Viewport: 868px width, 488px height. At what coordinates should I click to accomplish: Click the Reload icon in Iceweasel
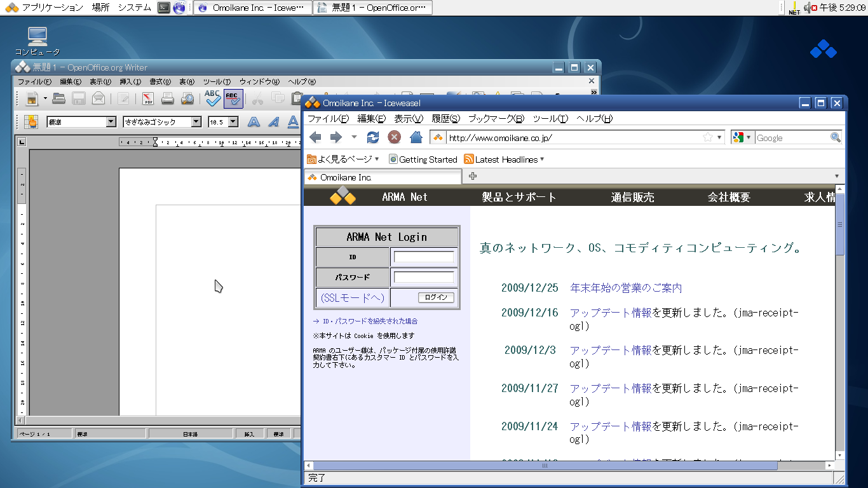click(373, 137)
